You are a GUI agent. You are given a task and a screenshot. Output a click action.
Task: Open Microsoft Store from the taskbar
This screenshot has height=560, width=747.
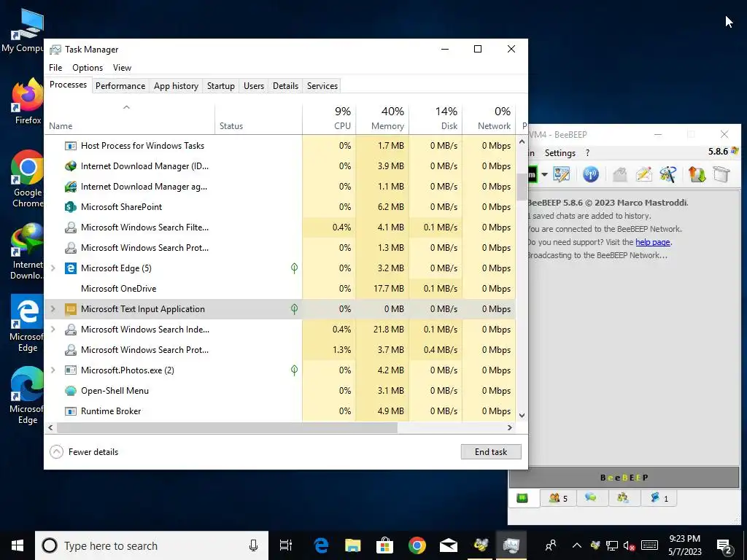click(x=384, y=545)
